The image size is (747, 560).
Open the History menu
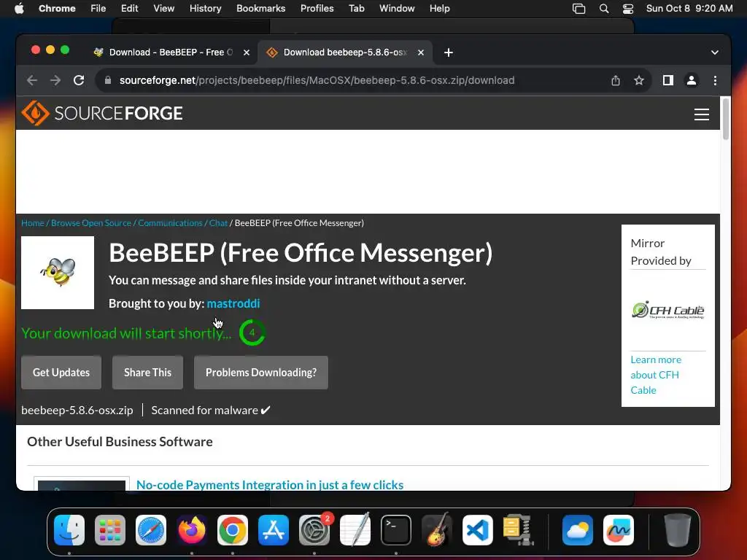pyautogui.click(x=205, y=9)
